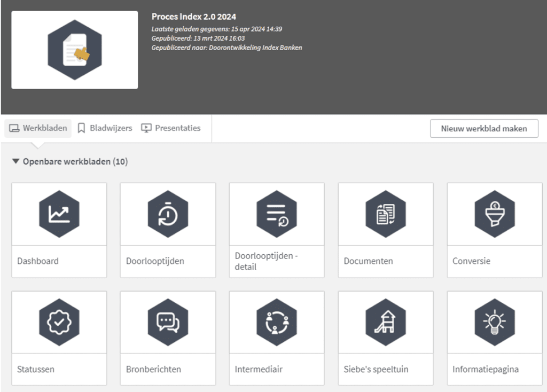
Task: Open the Bronberichten chat bubbles icon
Action: tap(168, 323)
